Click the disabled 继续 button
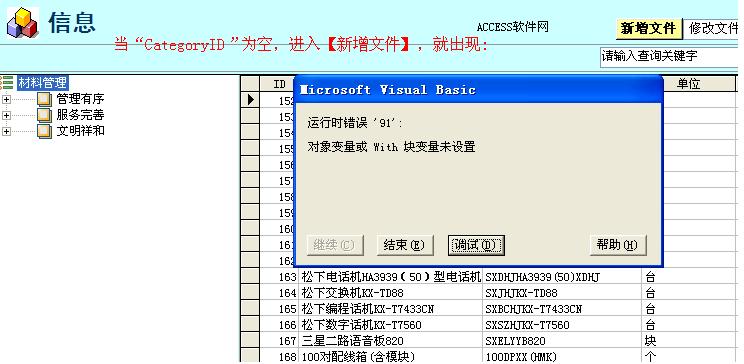This screenshot has height=364, width=744. point(335,245)
